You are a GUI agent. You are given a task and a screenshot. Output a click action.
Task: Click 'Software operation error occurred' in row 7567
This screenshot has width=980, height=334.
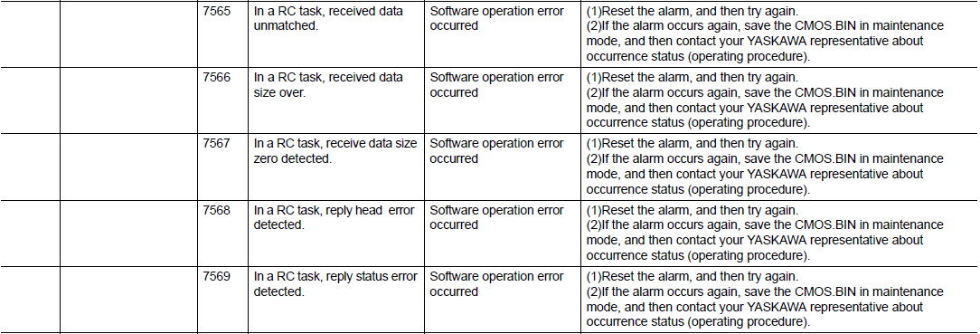point(497,151)
